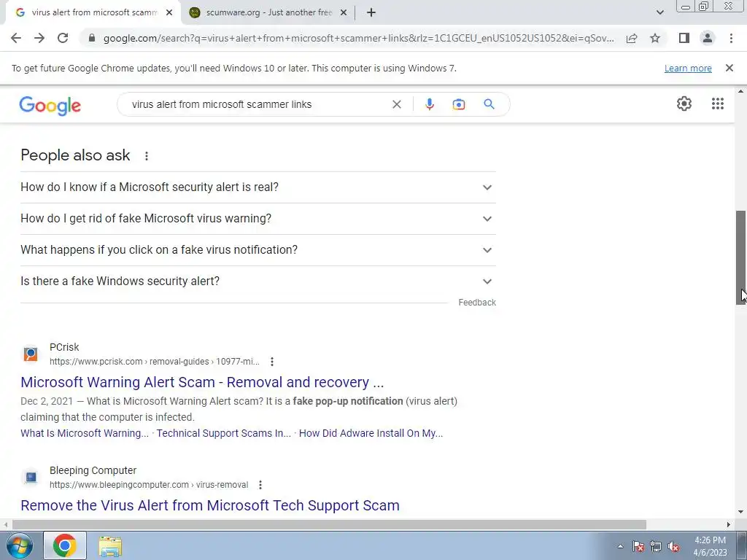Click the vertical scrollbar down arrow
Viewport: 747px width, 560px height.
741,513
